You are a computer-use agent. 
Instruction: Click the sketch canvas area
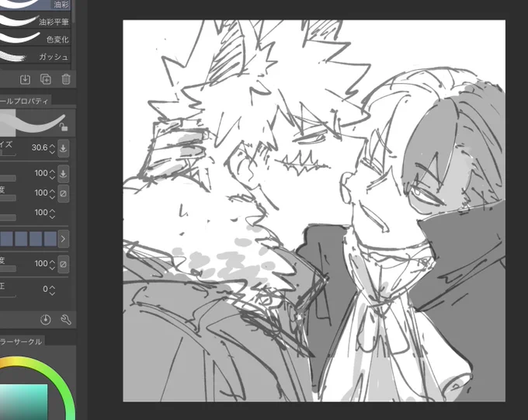pyautogui.click(x=314, y=210)
